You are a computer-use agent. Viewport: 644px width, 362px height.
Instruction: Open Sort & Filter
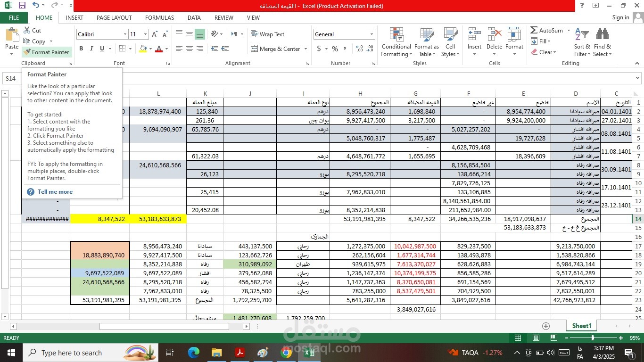pyautogui.click(x=582, y=42)
